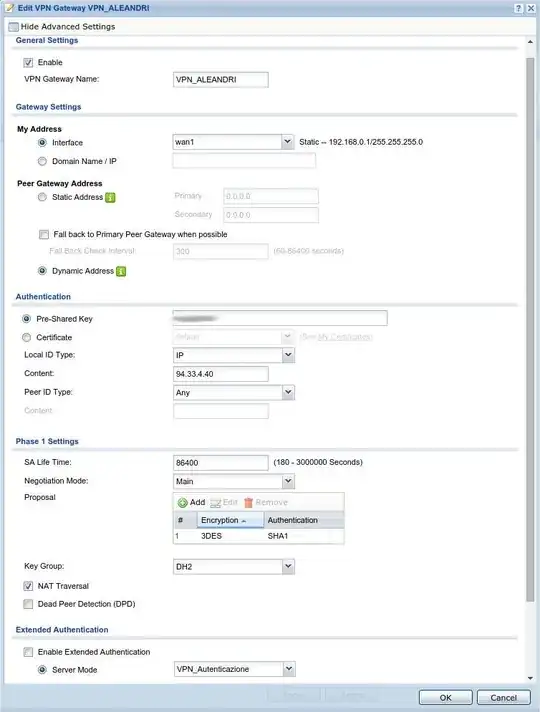Select the Certificate radio button
Viewport: 540px width, 712px height.
click(26, 337)
